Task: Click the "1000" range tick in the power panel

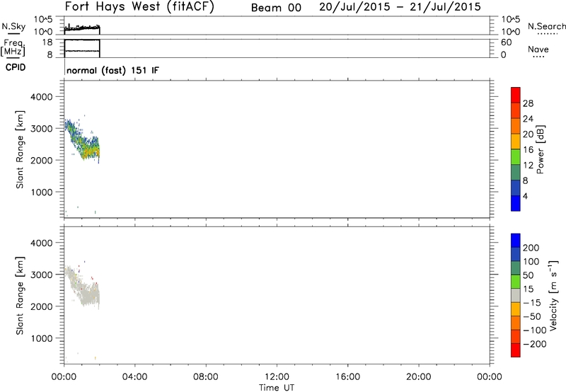Action: (42, 192)
